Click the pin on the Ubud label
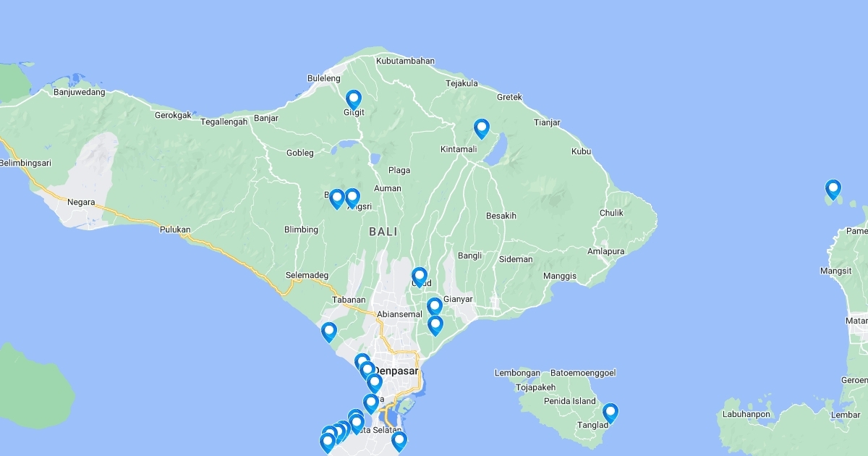Screen dimensions: 868x456 420,277
